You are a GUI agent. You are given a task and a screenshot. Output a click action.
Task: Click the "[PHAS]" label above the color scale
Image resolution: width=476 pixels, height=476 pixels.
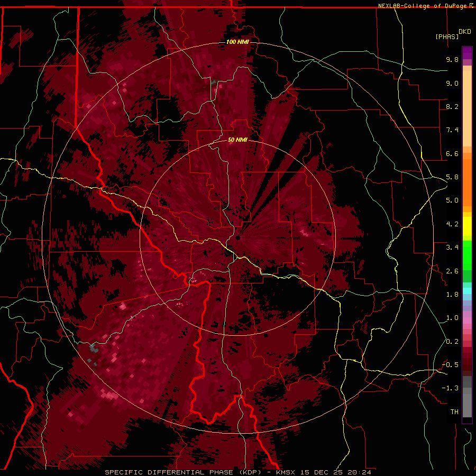447,36
